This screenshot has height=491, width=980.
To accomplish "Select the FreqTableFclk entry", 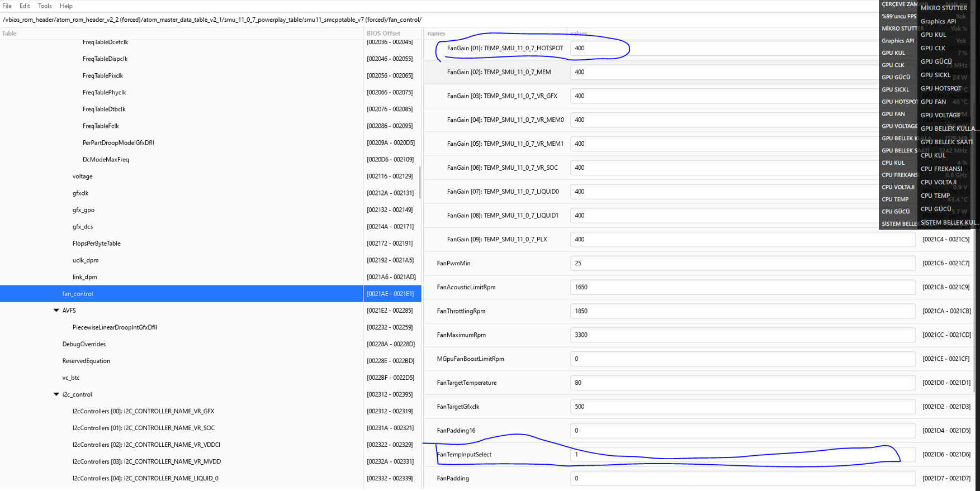I will coord(101,126).
